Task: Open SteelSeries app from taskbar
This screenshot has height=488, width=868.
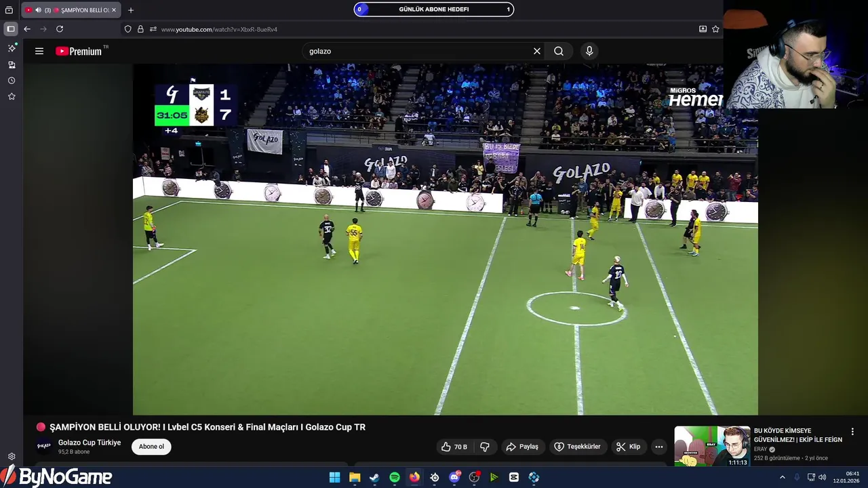Action: click(435, 477)
